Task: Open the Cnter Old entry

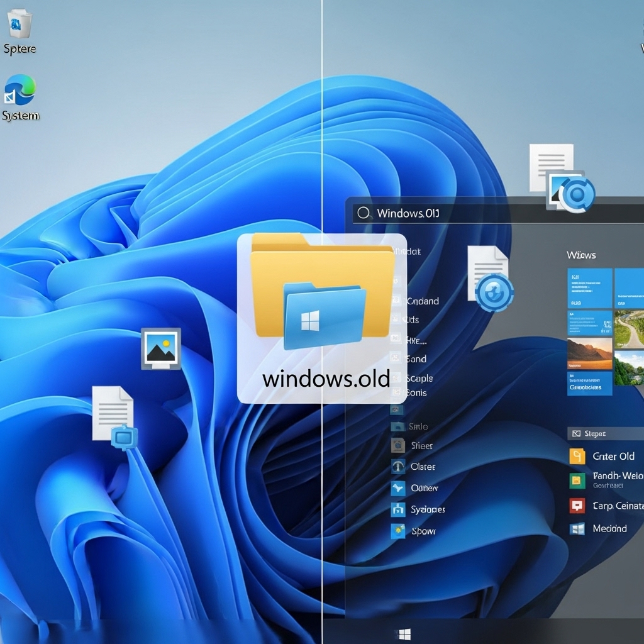Action: click(613, 457)
